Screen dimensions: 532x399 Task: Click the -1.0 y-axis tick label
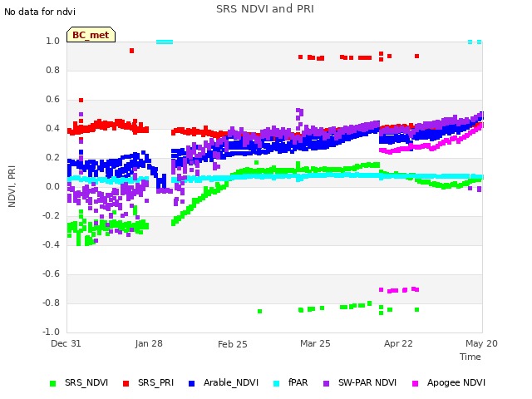pyautogui.click(x=52, y=332)
